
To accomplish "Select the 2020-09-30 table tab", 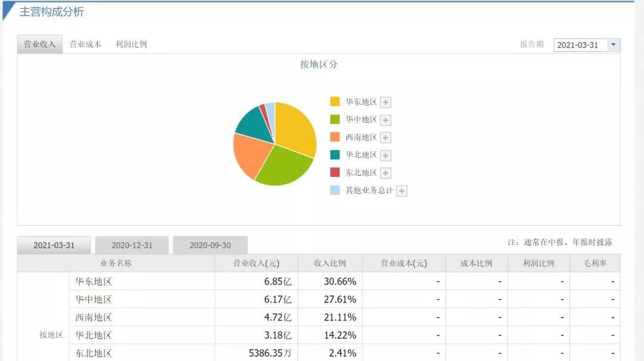I will pyautogui.click(x=210, y=245).
